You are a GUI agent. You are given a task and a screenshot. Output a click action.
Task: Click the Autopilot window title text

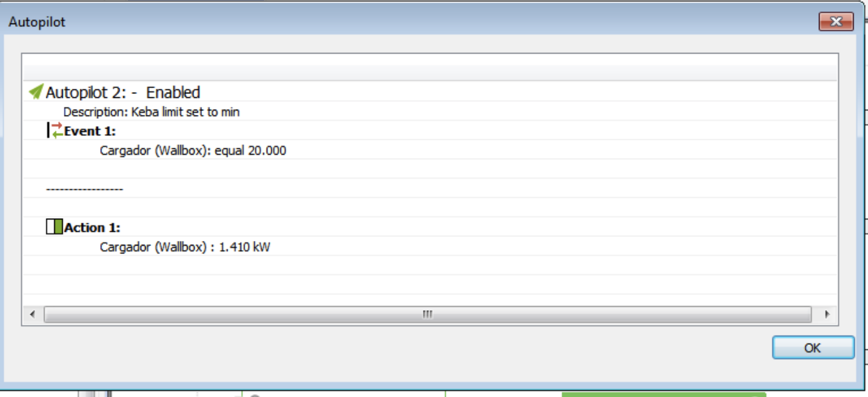pyautogui.click(x=37, y=22)
